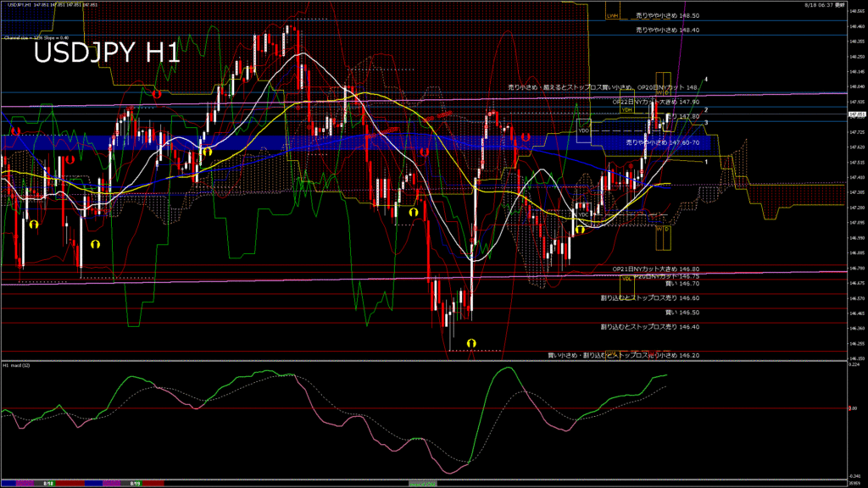Click the YDO open price box marker
The height and width of the screenshot is (488, 868).
click(x=583, y=130)
